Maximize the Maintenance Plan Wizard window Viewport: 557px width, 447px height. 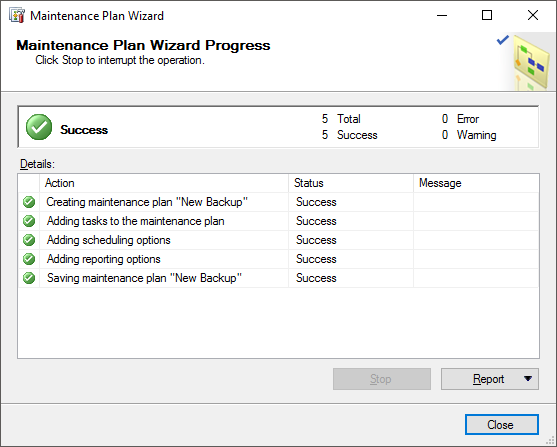tap(487, 16)
